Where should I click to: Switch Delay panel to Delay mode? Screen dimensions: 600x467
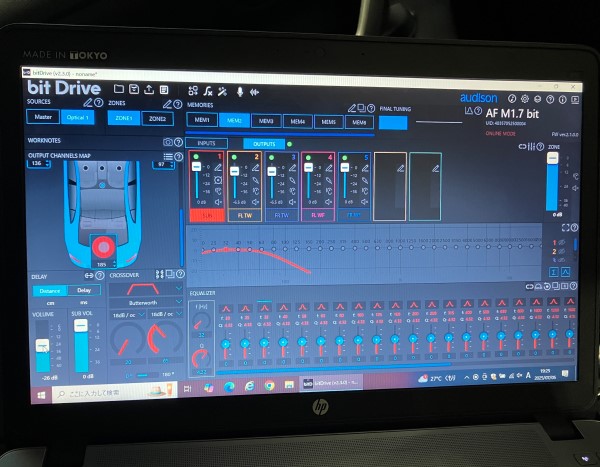[x=84, y=290]
